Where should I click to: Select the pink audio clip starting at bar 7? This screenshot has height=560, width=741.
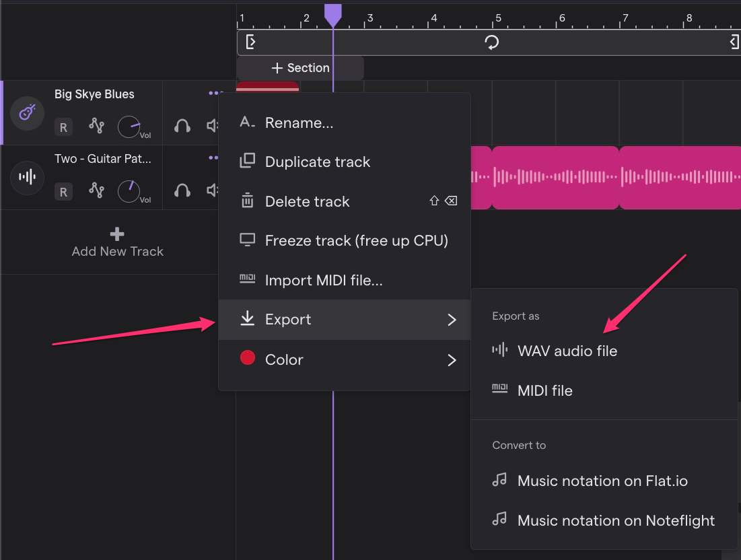click(680, 177)
